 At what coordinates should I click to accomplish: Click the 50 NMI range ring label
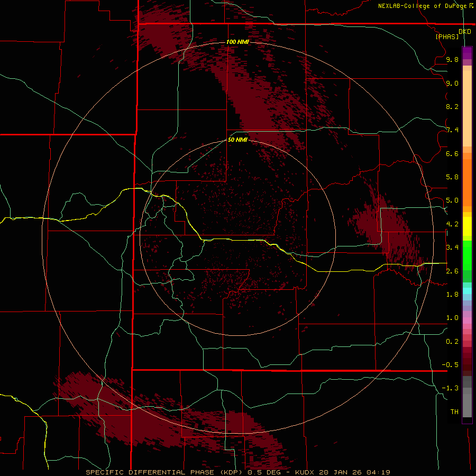click(x=237, y=140)
